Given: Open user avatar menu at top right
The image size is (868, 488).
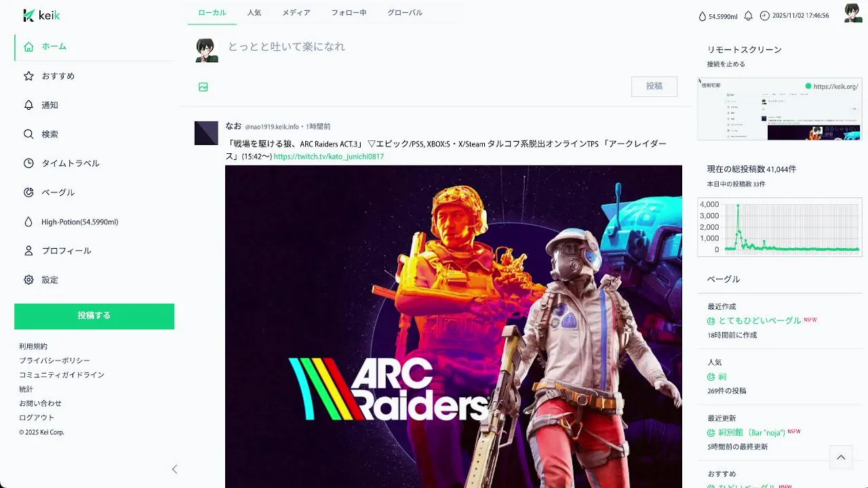Looking at the screenshot, I should (853, 14).
